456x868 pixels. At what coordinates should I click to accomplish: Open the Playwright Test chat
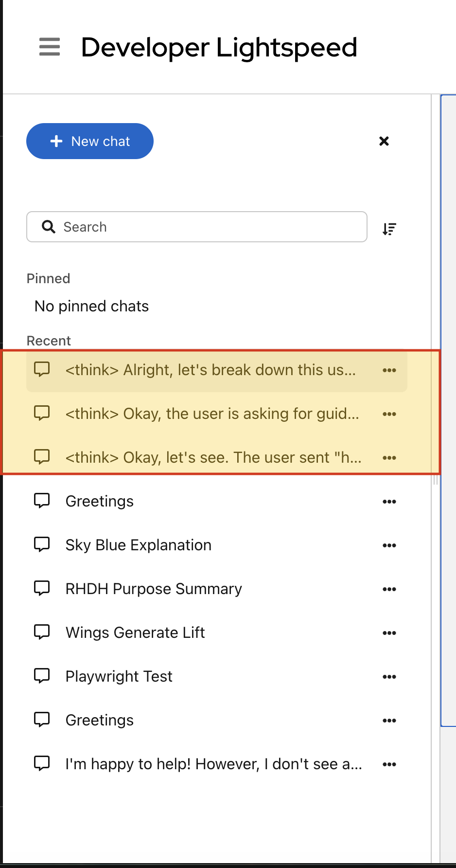[x=119, y=677]
